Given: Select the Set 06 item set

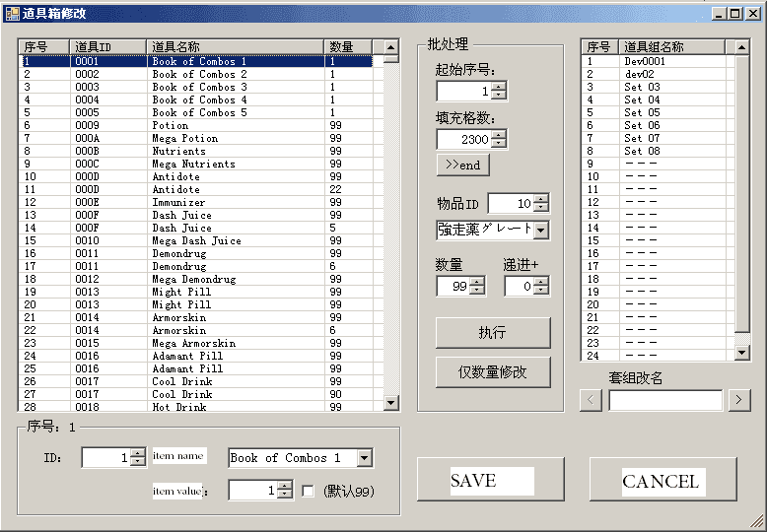Looking at the screenshot, I should point(658,126).
